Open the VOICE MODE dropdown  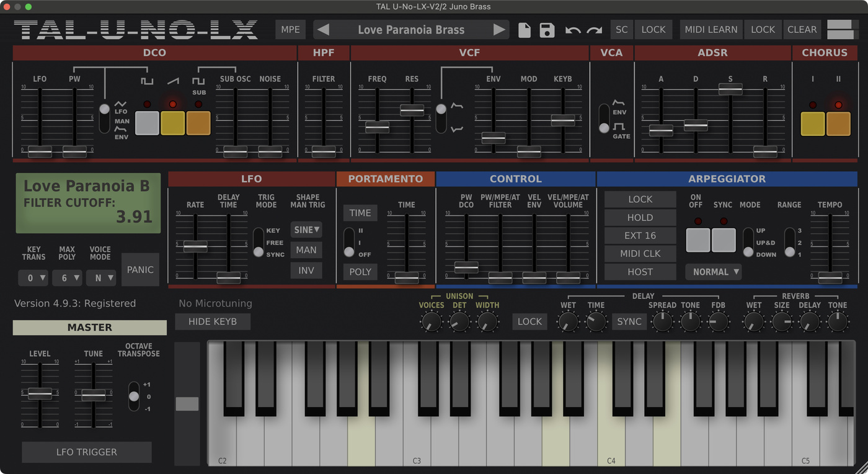click(101, 278)
